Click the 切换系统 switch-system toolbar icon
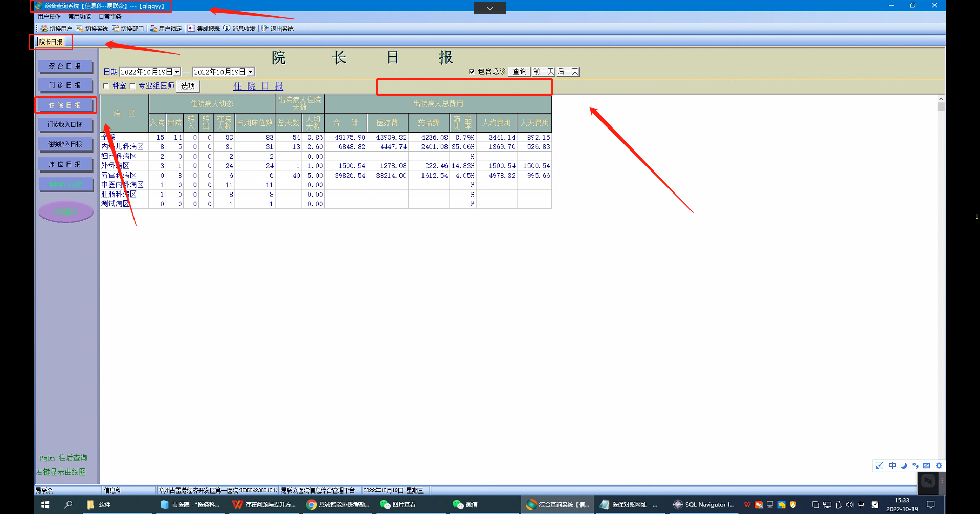The height and width of the screenshot is (514, 980). [x=80, y=29]
